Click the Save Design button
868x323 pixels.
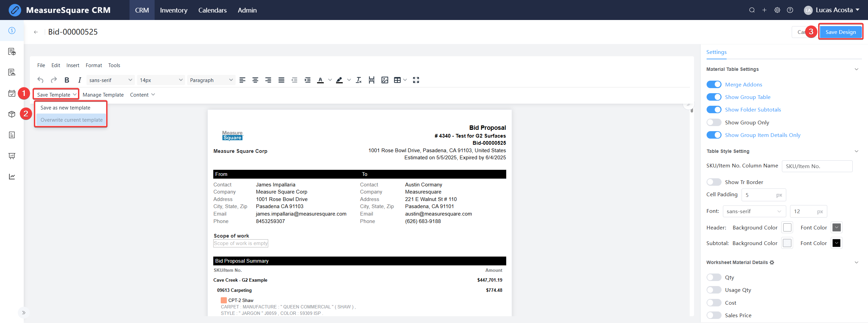coord(841,32)
